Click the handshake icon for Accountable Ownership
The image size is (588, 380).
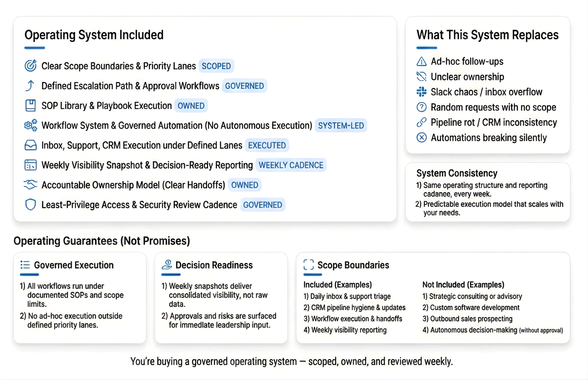coord(31,184)
